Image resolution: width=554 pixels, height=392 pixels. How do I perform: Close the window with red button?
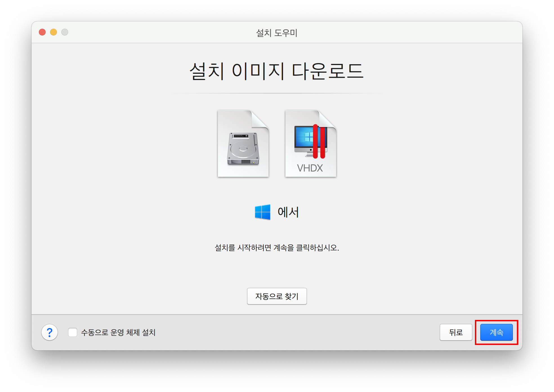coord(42,32)
